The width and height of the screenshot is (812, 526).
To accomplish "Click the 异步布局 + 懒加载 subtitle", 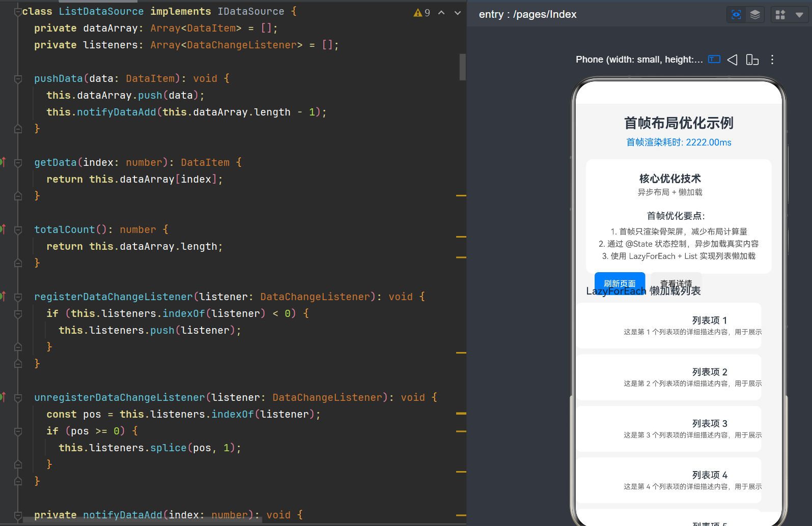I will pyautogui.click(x=670, y=192).
